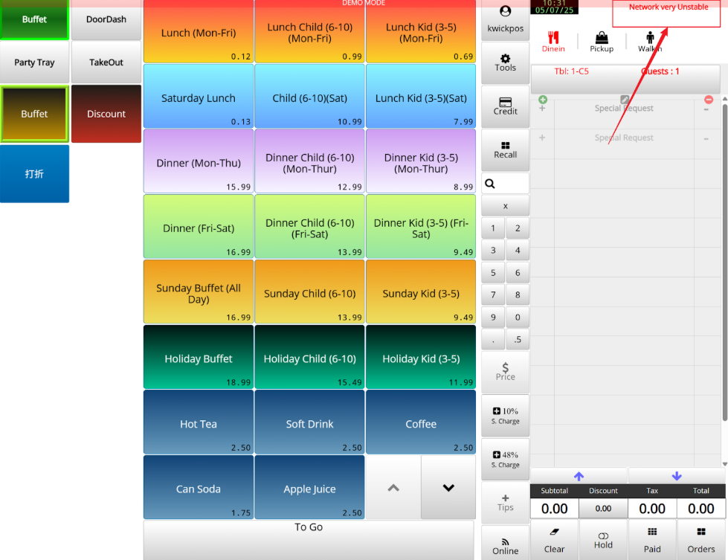Dismiss the Network very Unstable alert
The image size is (728, 560).
tap(666, 13)
